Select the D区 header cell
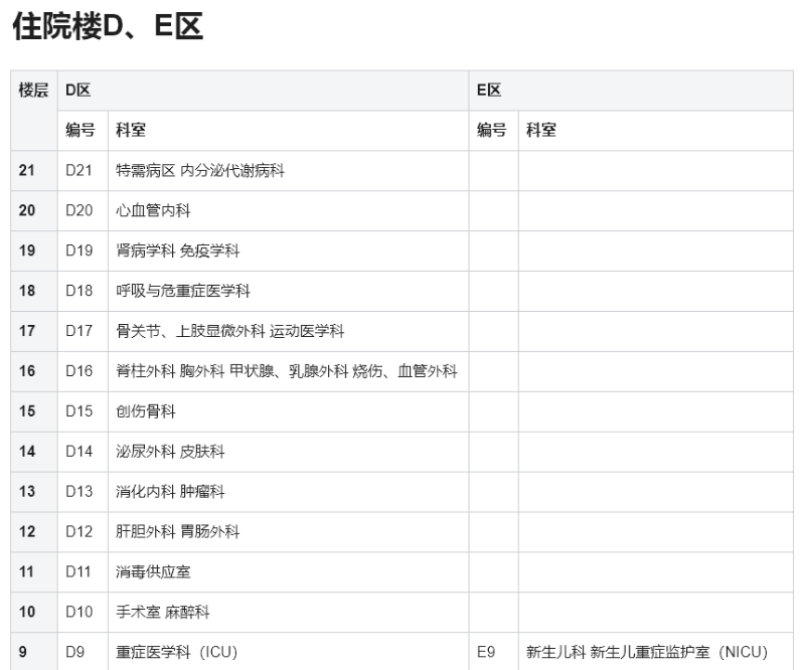 (263, 90)
